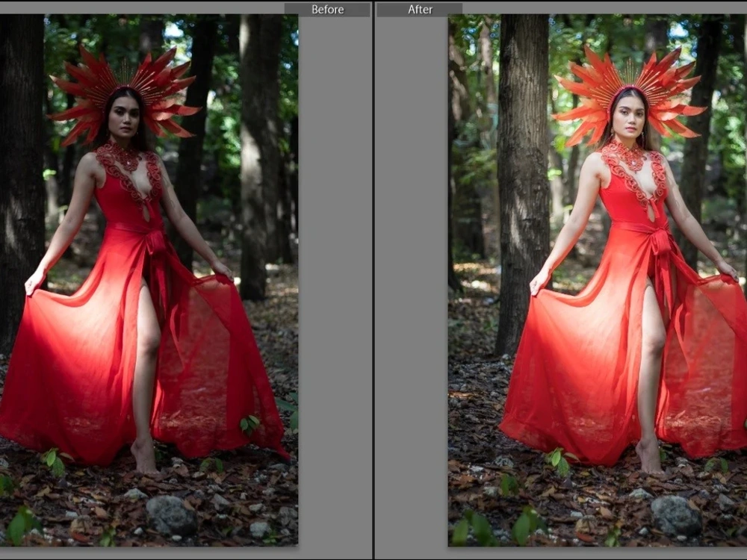Click the gray bar below the image panes
The image size is (747, 560).
pyautogui.click(x=373, y=554)
